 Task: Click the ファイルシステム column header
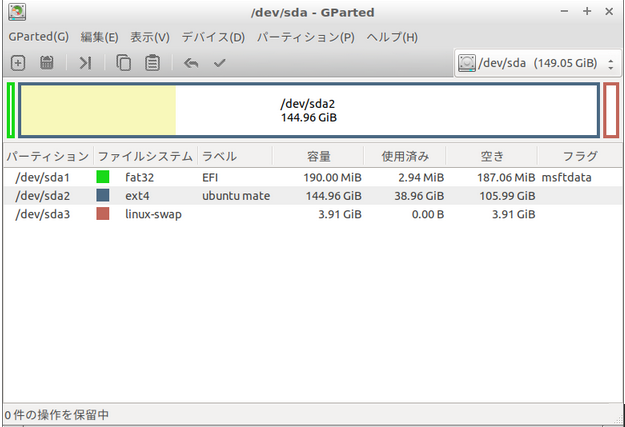click(x=145, y=156)
